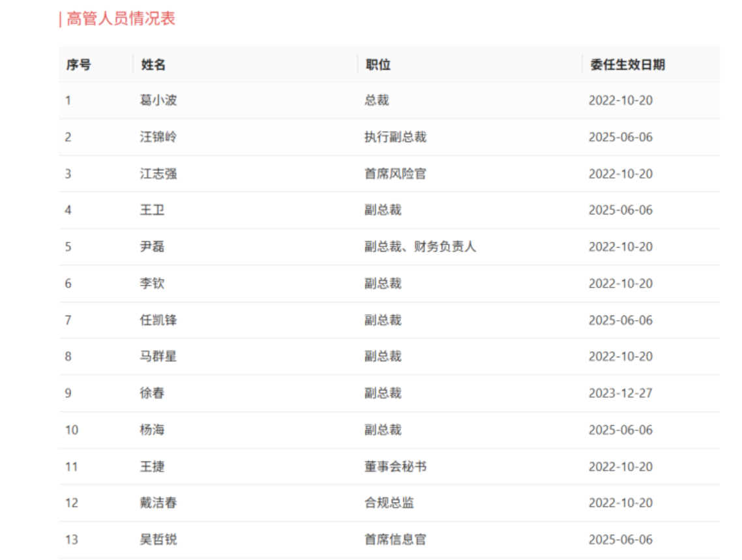Viewport: 742px width, 560px height.
Task: Click the 董事会秘书 position cell
Action: (396, 467)
